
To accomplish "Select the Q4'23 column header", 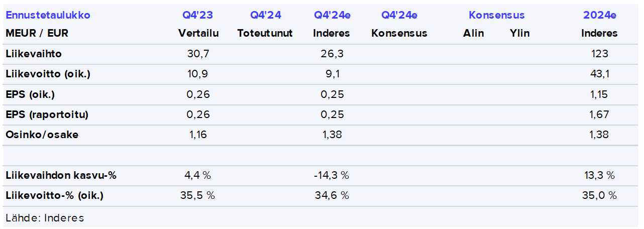I will point(197,15).
